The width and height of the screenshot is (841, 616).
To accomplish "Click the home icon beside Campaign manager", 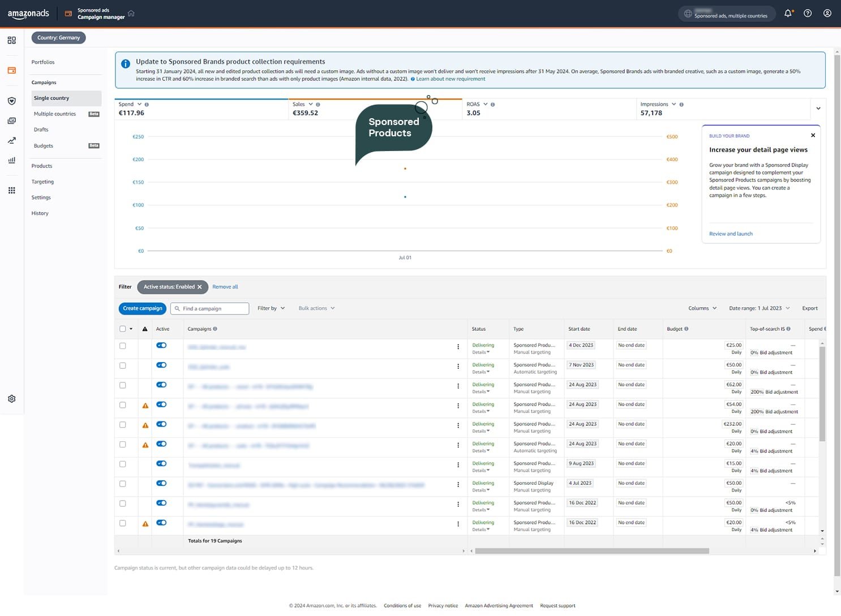I will 131,14.
